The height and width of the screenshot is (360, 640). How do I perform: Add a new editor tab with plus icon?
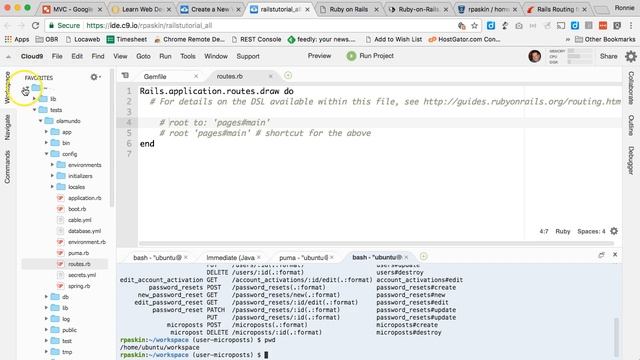pyautogui.click(x=288, y=76)
